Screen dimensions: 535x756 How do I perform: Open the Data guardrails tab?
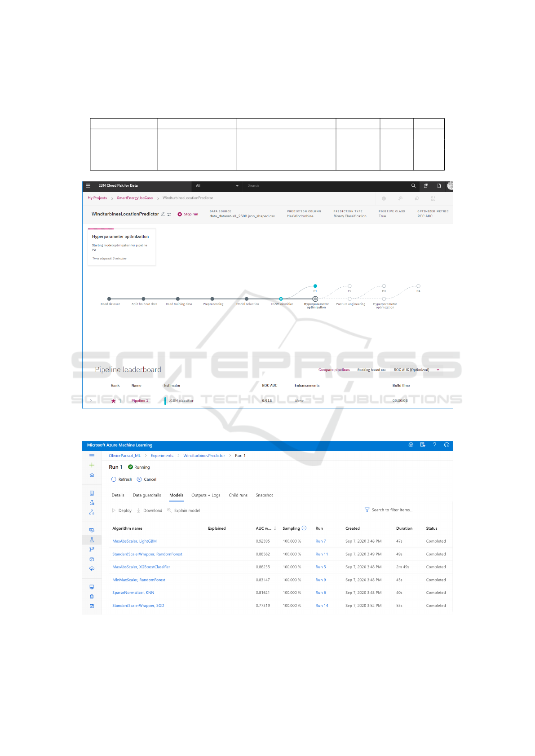tap(147, 495)
